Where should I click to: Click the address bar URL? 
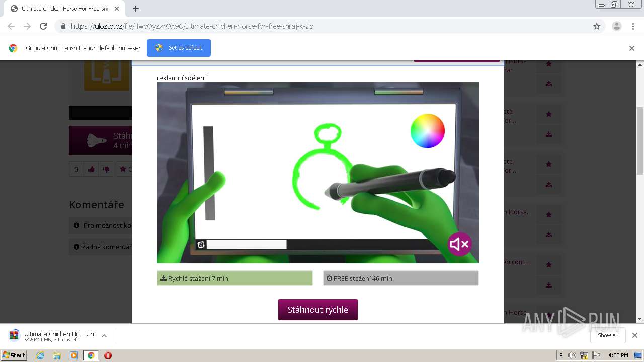pos(192,26)
